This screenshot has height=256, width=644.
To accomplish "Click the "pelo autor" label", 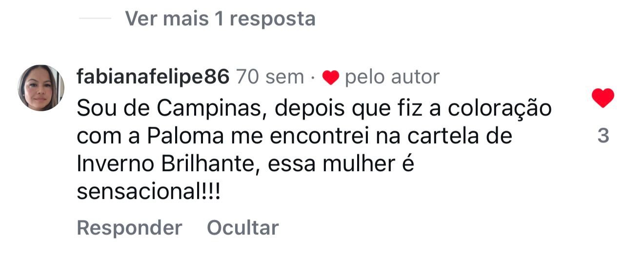I will (x=392, y=77).
